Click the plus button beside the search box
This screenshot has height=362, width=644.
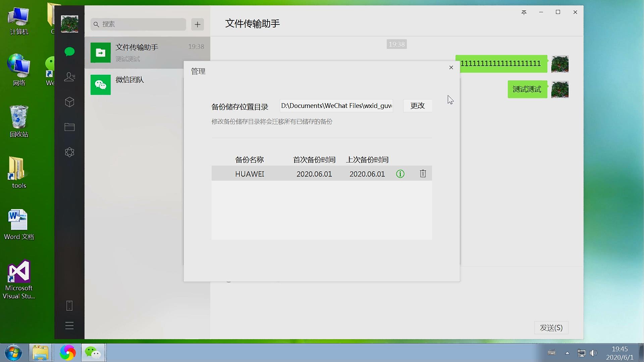tap(198, 24)
